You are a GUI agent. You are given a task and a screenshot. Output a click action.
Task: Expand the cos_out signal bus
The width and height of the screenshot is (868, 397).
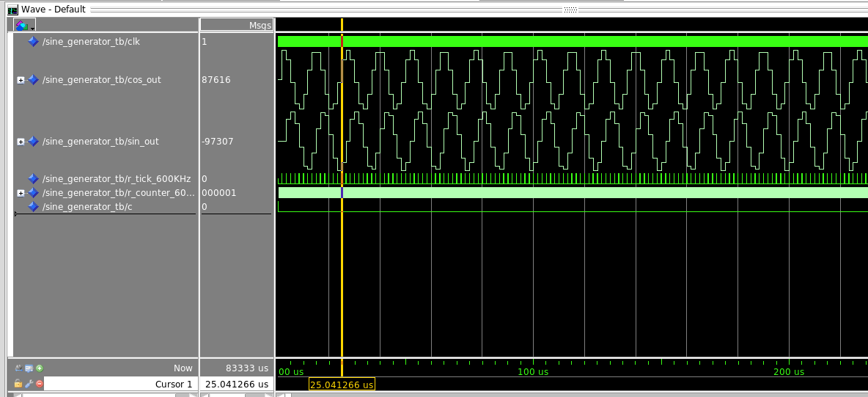point(21,80)
